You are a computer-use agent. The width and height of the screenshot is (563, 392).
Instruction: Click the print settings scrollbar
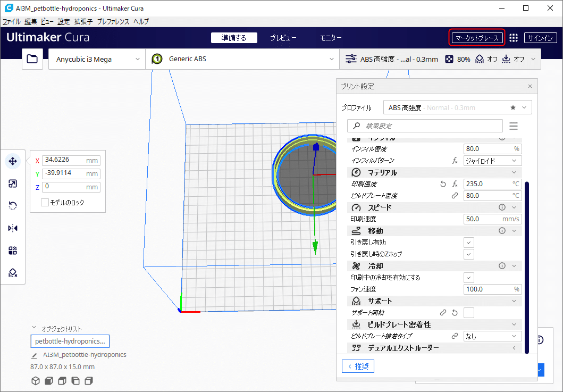527,268
